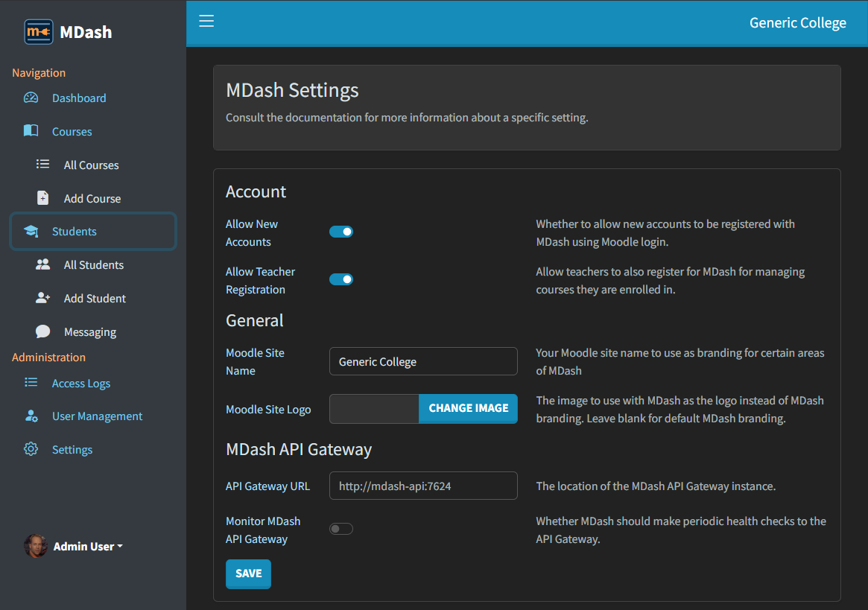Click the MDash logo icon

(x=39, y=32)
